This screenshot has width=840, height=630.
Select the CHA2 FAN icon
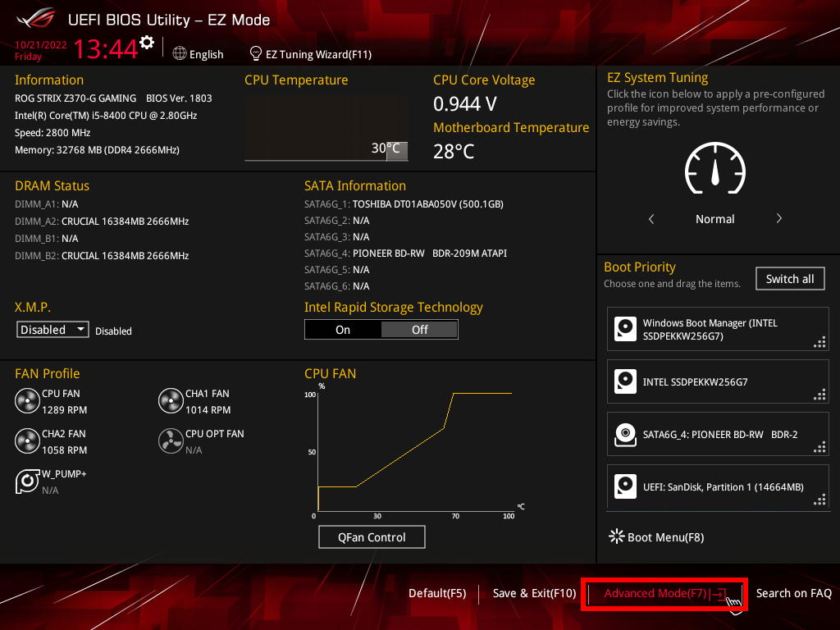pos(27,441)
